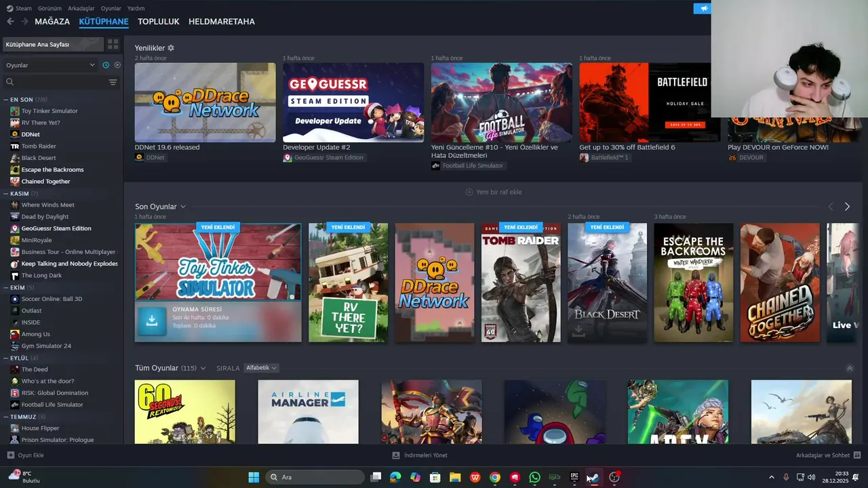Open Microsoft Store from taskbar
This screenshot has height=488, width=868.
tap(435, 477)
